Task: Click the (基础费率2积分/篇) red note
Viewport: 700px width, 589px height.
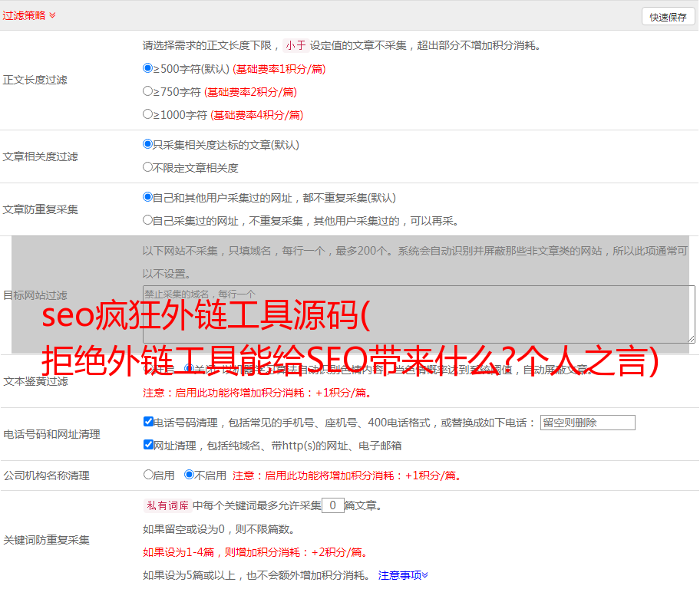Action: coord(251,92)
